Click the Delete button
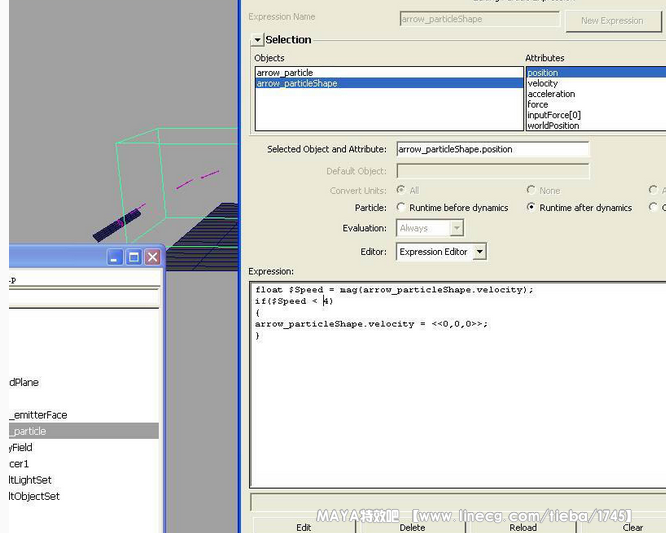This screenshot has width=666, height=533. click(x=412, y=527)
